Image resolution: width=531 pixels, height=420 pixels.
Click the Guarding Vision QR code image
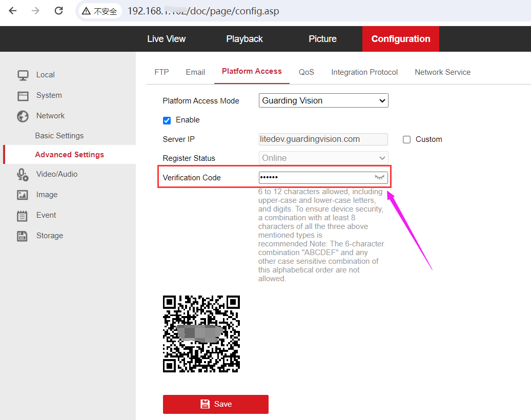(201, 333)
